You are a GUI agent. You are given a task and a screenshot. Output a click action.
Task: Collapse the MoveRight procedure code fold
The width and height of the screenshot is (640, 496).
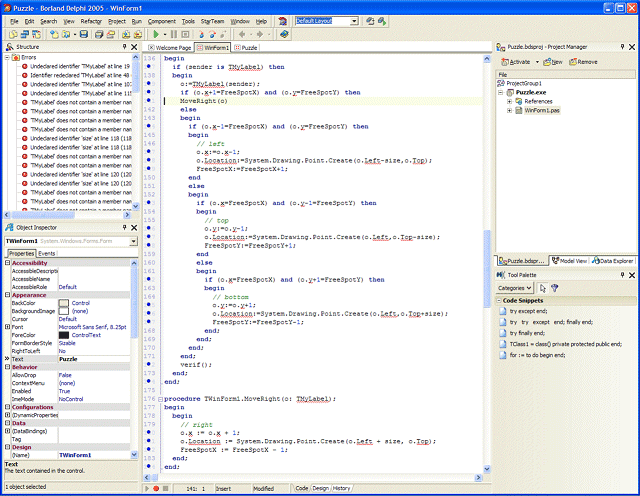pyautogui.click(x=160, y=399)
